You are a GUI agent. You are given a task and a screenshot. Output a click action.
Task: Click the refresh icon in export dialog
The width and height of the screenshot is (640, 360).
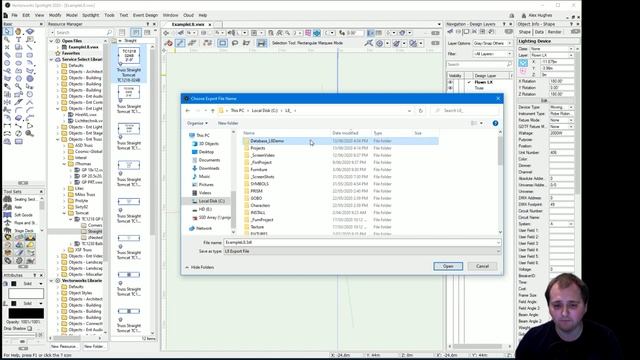pyautogui.click(x=420, y=111)
